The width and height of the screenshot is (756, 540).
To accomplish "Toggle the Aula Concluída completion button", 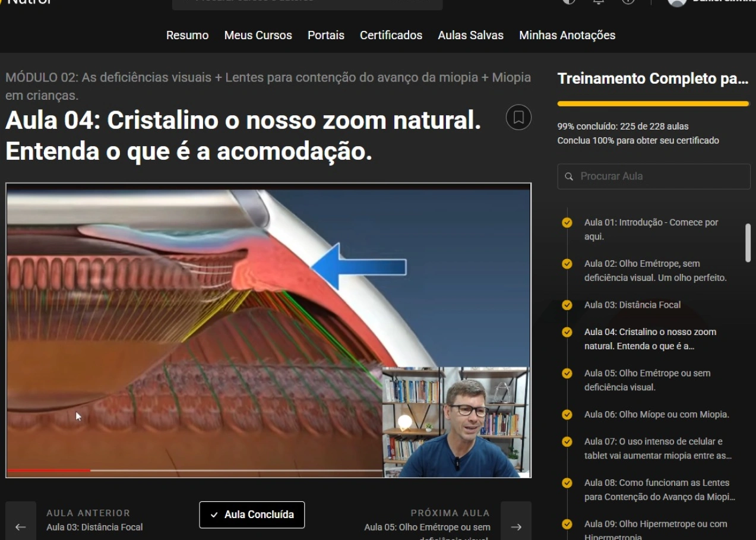I will click(252, 514).
